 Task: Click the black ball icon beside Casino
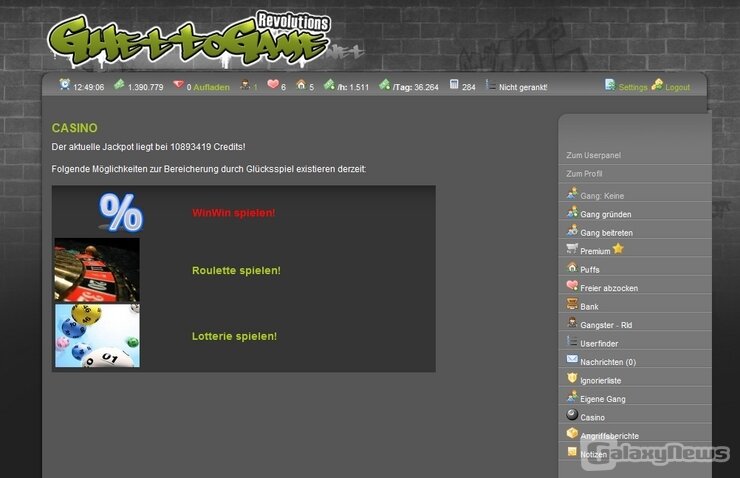[572, 414]
